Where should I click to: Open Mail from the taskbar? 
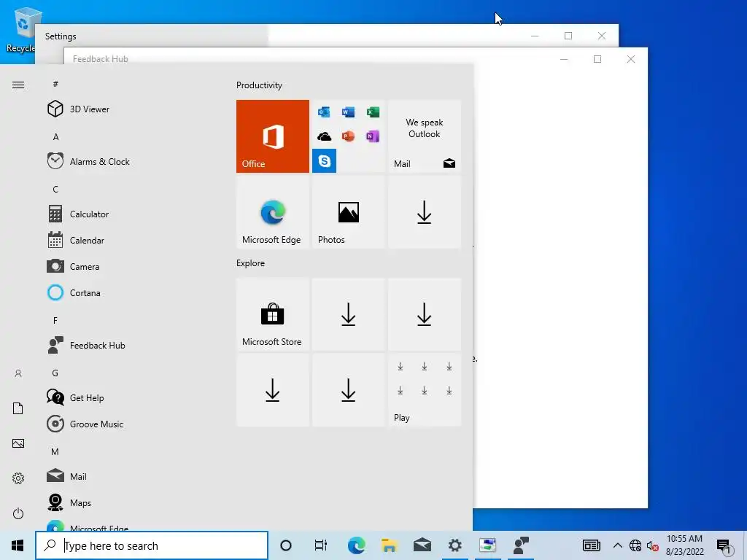coord(422,545)
